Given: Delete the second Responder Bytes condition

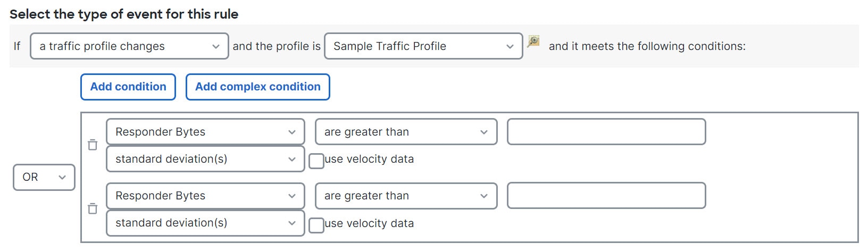Looking at the screenshot, I should pos(93,208).
